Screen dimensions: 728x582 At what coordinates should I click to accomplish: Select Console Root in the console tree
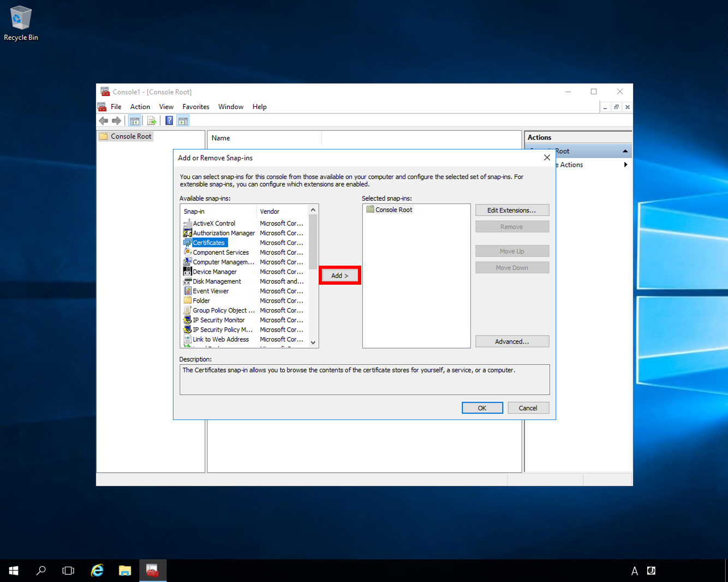126,136
